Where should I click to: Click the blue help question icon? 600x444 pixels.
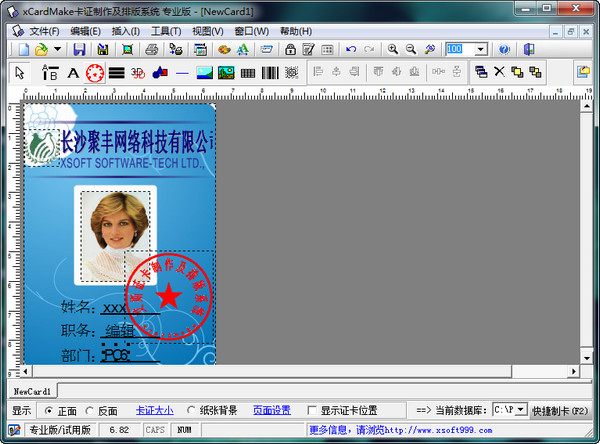pyautogui.click(x=504, y=49)
